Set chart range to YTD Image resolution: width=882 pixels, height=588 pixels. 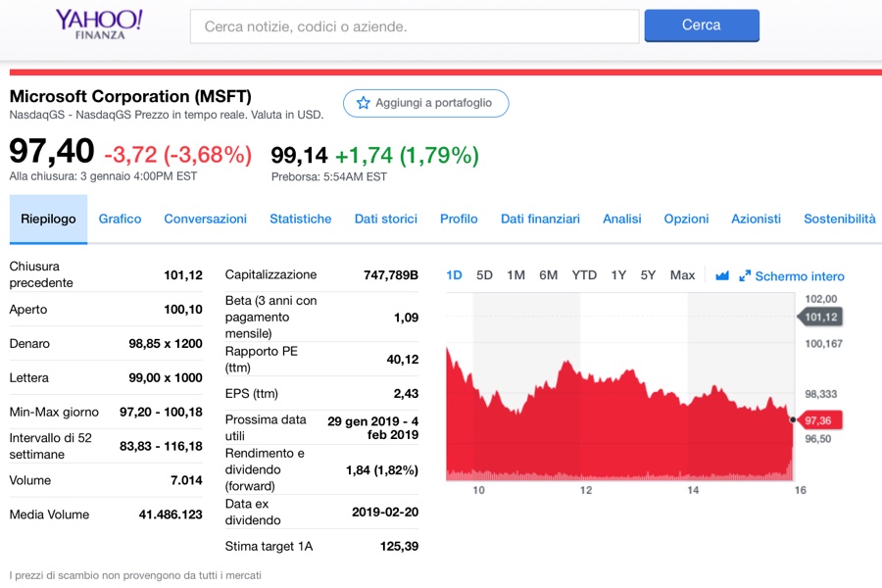[584, 275]
